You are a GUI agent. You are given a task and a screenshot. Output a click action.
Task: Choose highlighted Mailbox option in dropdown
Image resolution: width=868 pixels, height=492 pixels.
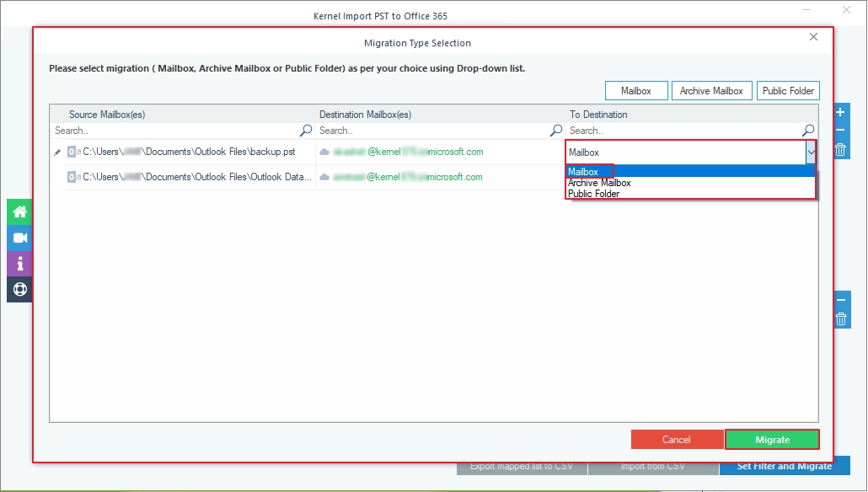[583, 172]
